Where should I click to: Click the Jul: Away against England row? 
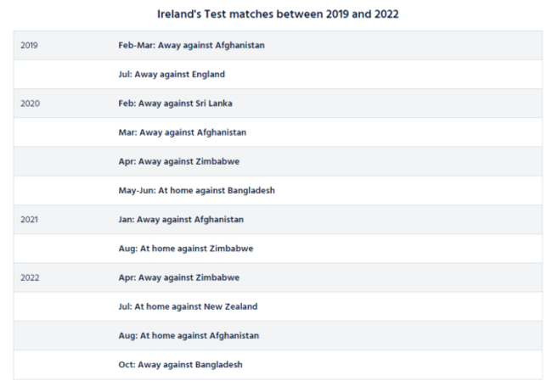pyautogui.click(x=172, y=75)
